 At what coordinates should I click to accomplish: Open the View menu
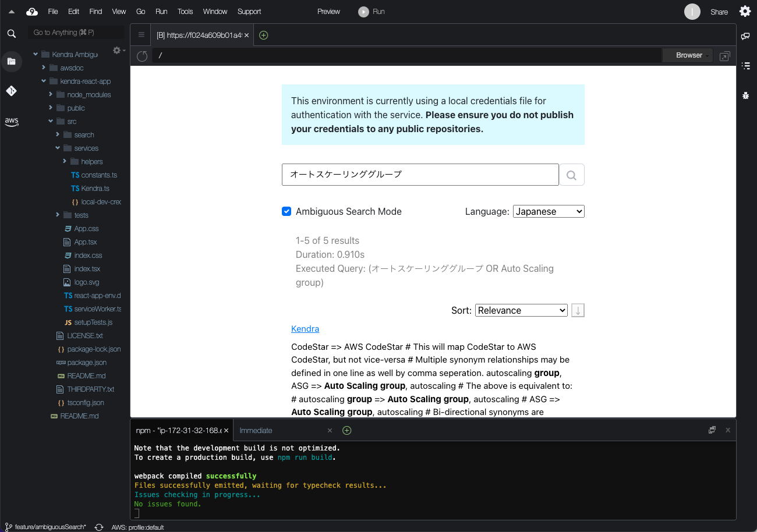(x=119, y=12)
